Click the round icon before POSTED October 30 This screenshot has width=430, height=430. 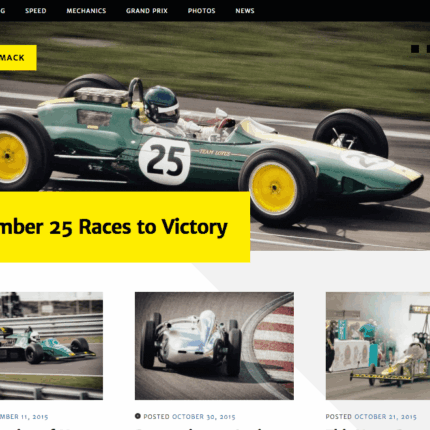[138, 416]
